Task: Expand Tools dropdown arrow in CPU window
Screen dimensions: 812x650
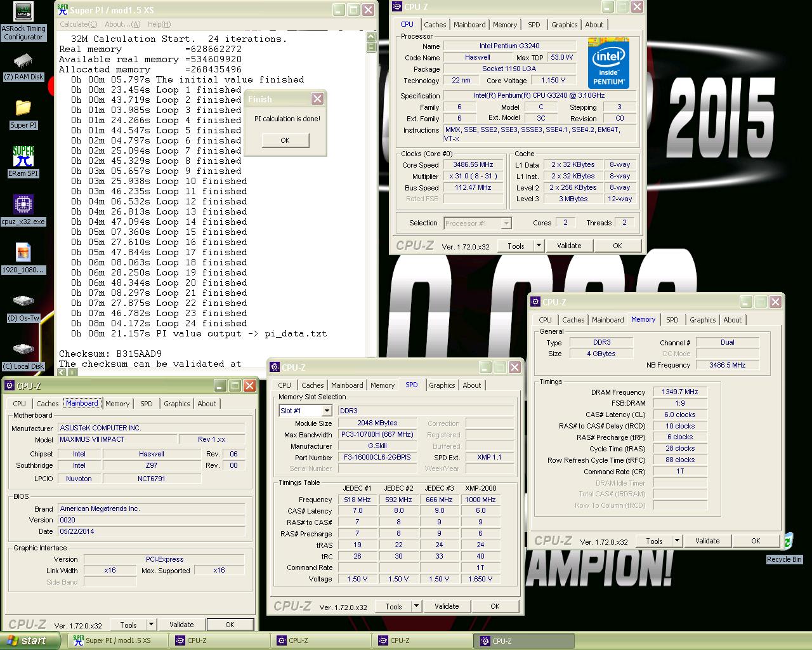Action: (539, 246)
